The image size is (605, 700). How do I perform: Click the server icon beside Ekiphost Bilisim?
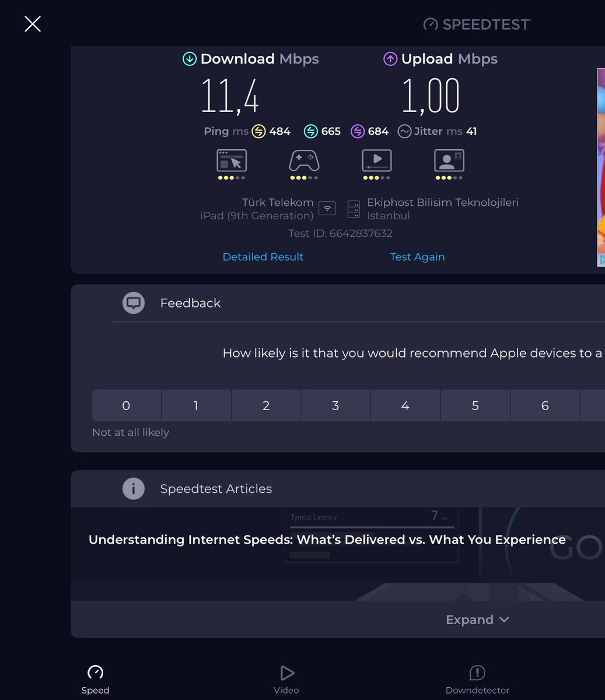(354, 209)
